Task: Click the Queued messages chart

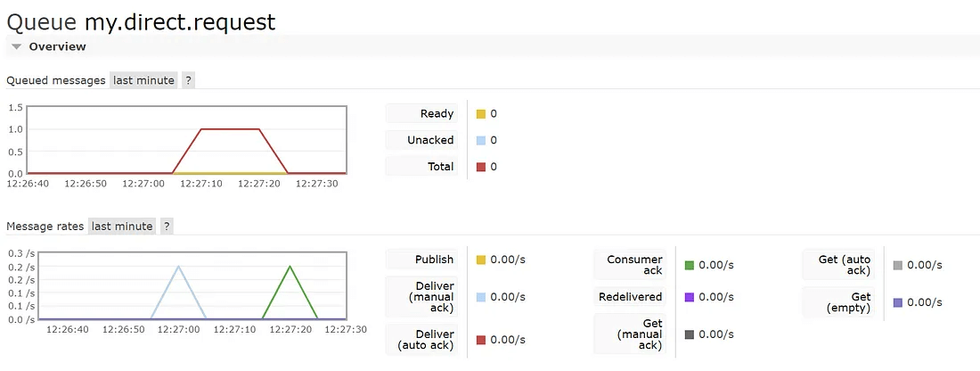Action: [x=185, y=140]
